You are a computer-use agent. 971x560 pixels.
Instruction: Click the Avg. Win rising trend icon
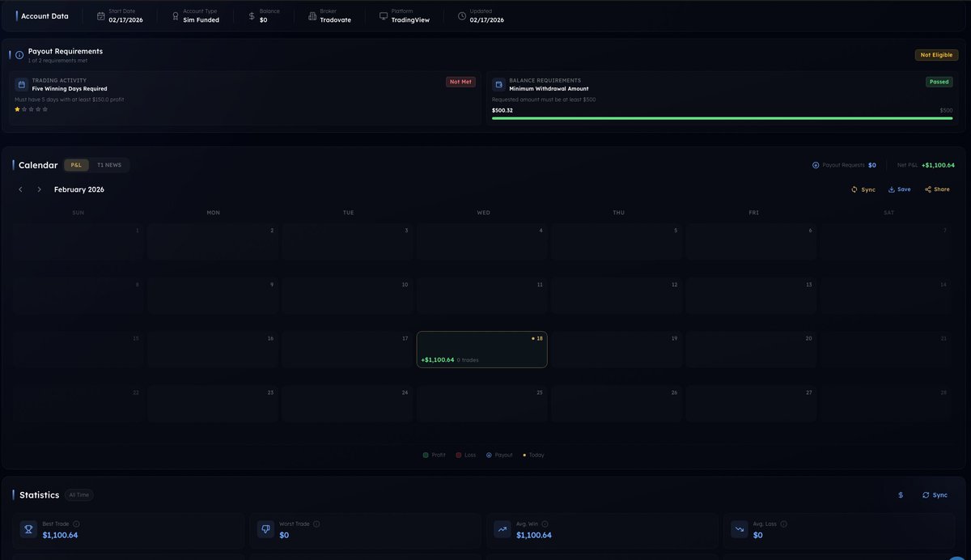coord(502,529)
